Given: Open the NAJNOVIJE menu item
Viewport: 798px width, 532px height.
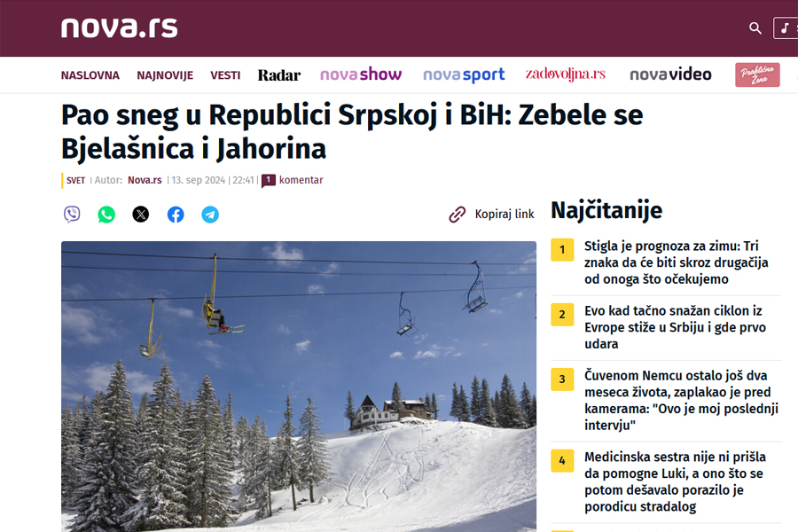Looking at the screenshot, I should [x=165, y=75].
